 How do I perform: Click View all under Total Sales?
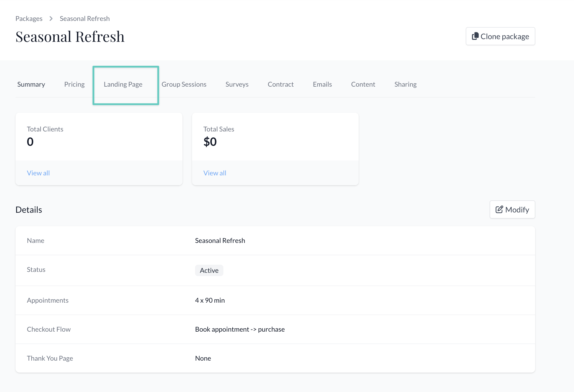[215, 173]
